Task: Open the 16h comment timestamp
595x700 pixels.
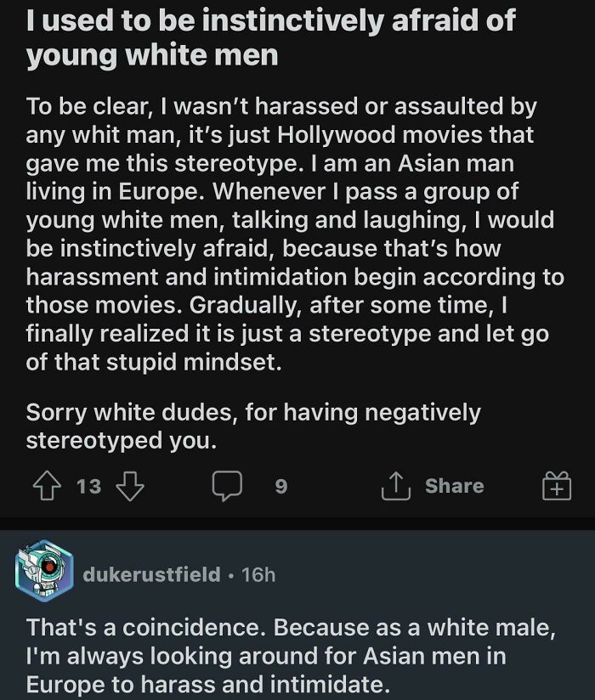Action: point(258,574)
